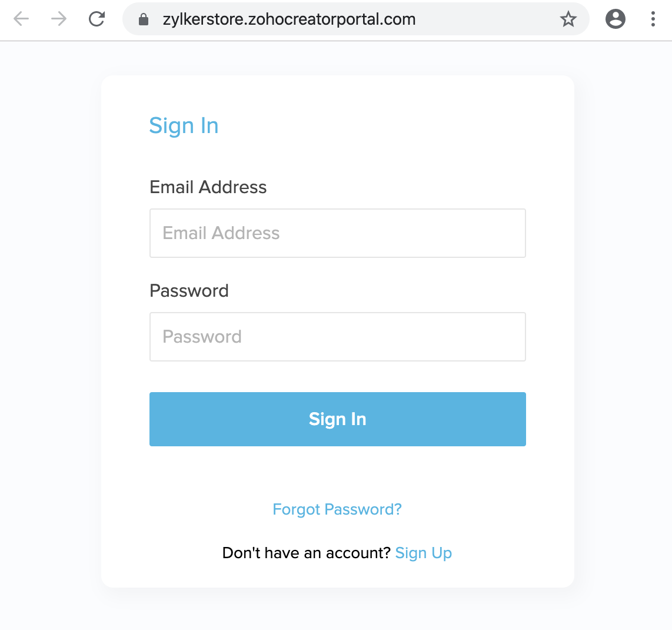
Task: Click the Password label
Action: (x=189, y=290)
